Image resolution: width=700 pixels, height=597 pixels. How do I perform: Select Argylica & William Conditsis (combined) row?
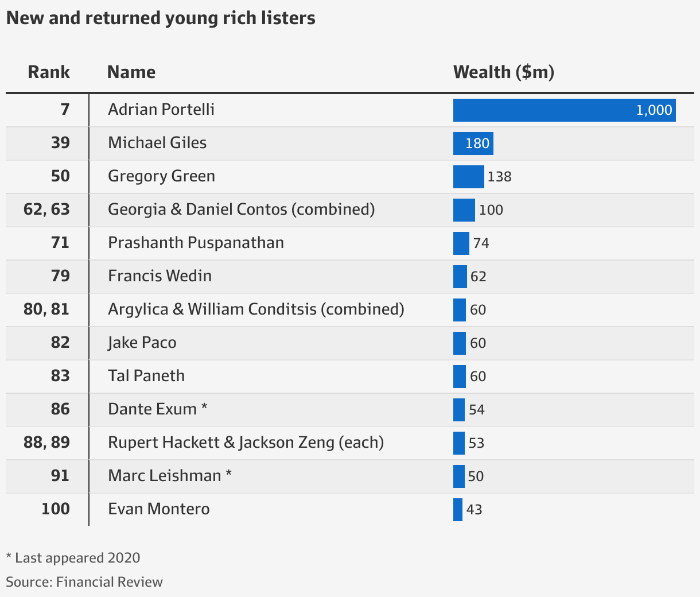coord(350,309)
